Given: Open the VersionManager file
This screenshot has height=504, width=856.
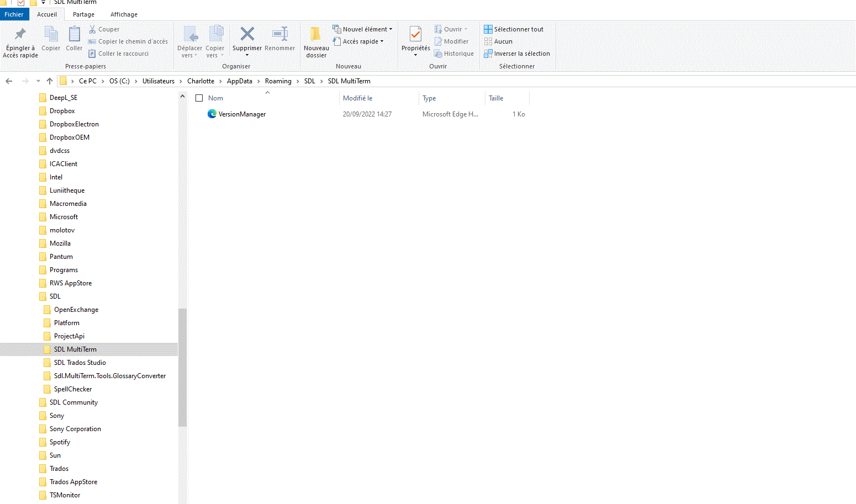Looking at the screenshot, I should [x=242, y=114].
